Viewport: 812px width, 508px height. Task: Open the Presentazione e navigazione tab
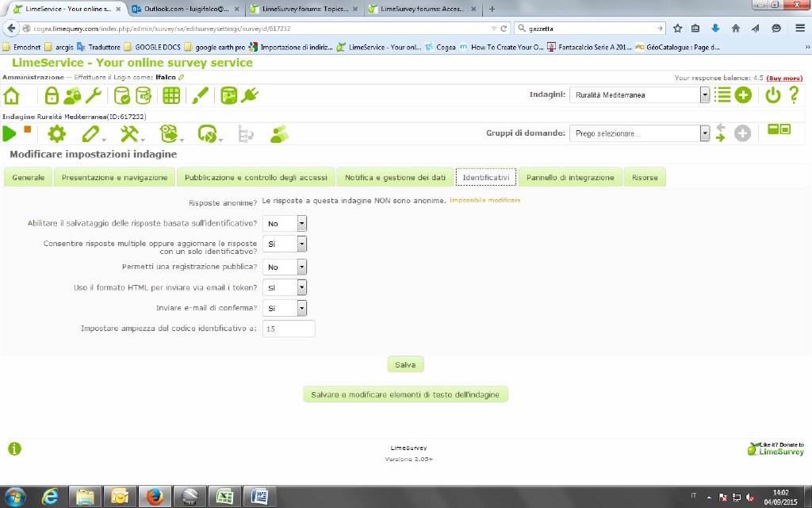pyautogui.click(x=114, y=178)
